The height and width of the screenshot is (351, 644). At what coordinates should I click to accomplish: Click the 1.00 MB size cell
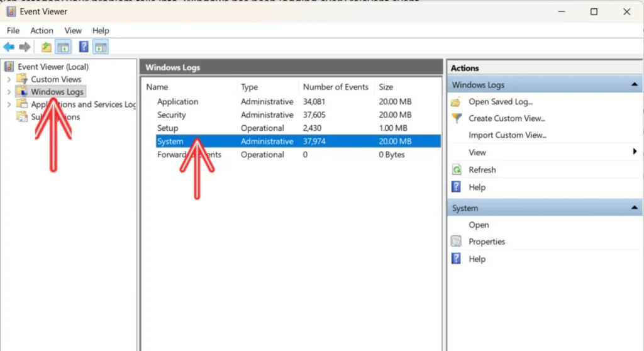click(393, 128)
